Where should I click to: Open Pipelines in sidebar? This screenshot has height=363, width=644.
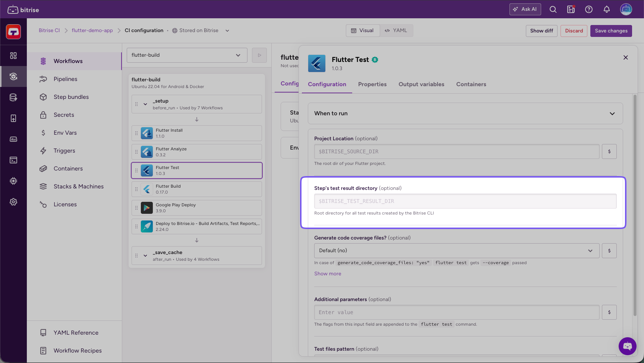pos(75,79)
